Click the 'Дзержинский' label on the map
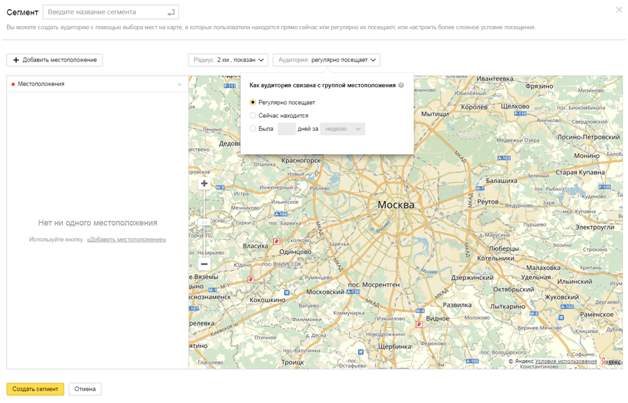Screen dimensions: 628x403 (x=472, y=277)
